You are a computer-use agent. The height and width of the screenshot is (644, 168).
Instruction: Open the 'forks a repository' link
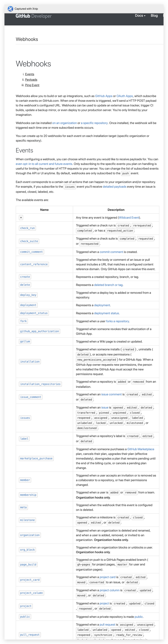click(118, 321)
